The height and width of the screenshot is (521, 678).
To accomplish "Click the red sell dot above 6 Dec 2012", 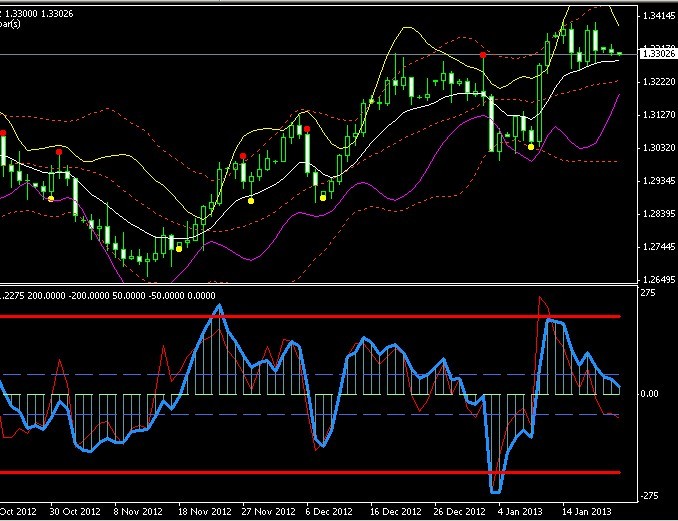I will [307, 129].
